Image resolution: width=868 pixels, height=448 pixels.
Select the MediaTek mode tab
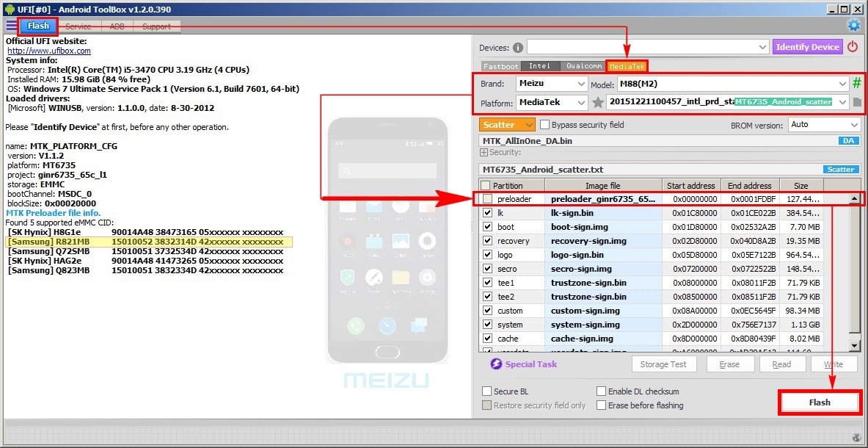tap(627, 66)
